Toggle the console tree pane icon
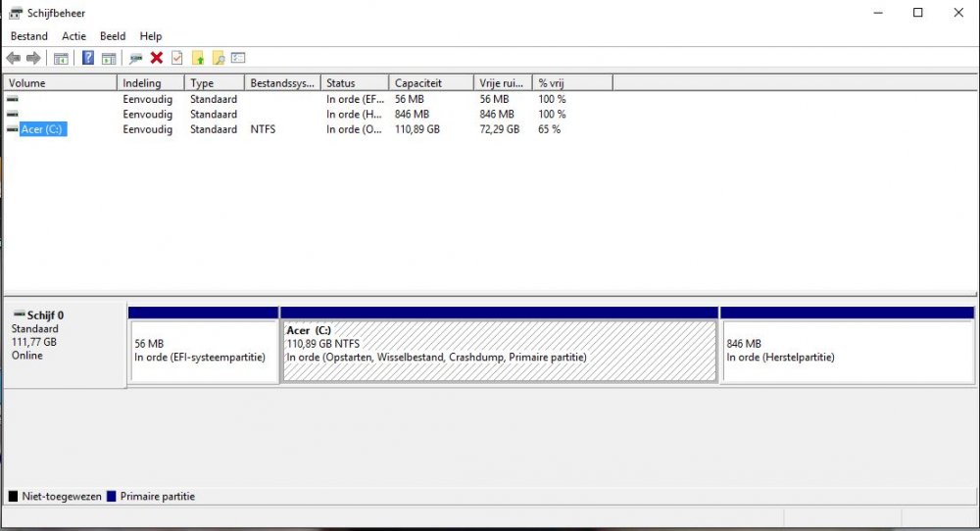This screenshot has width=980, height=531. [x=61, y=58]
